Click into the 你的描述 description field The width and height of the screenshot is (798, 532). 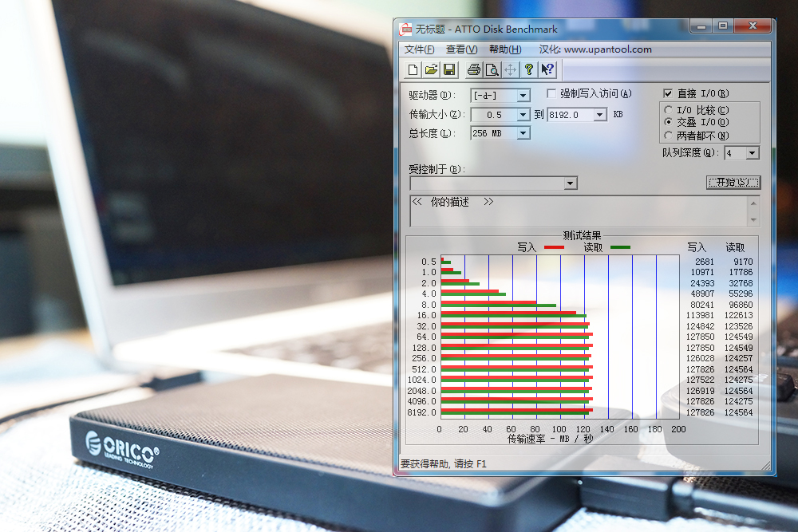[579, 211]
